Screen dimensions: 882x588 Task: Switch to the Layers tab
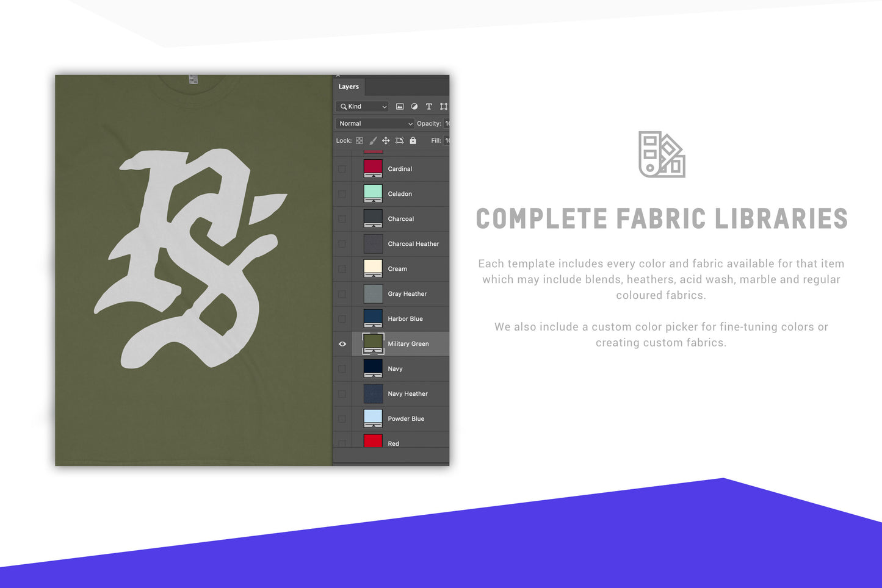point(349,87)
